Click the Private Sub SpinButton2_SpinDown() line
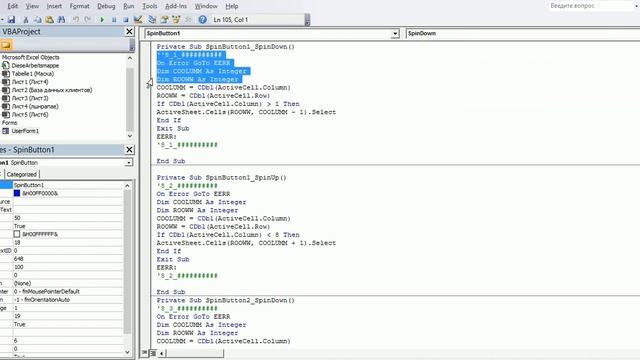 (x=226, y=300)
